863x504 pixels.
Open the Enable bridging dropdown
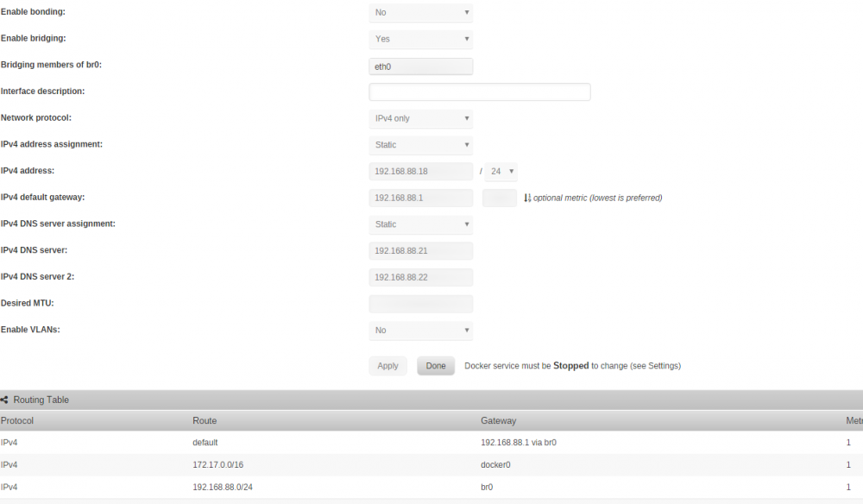tap(420, 39)
